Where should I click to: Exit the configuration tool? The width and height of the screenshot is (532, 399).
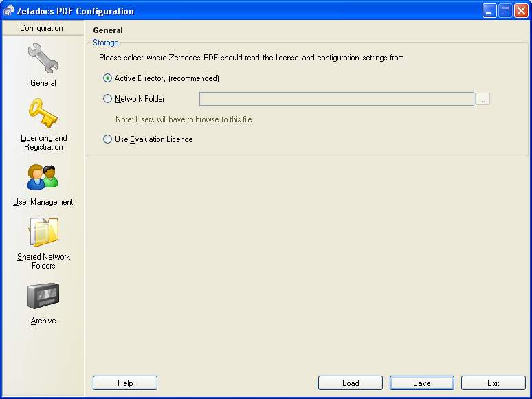(x=494, y=383)
